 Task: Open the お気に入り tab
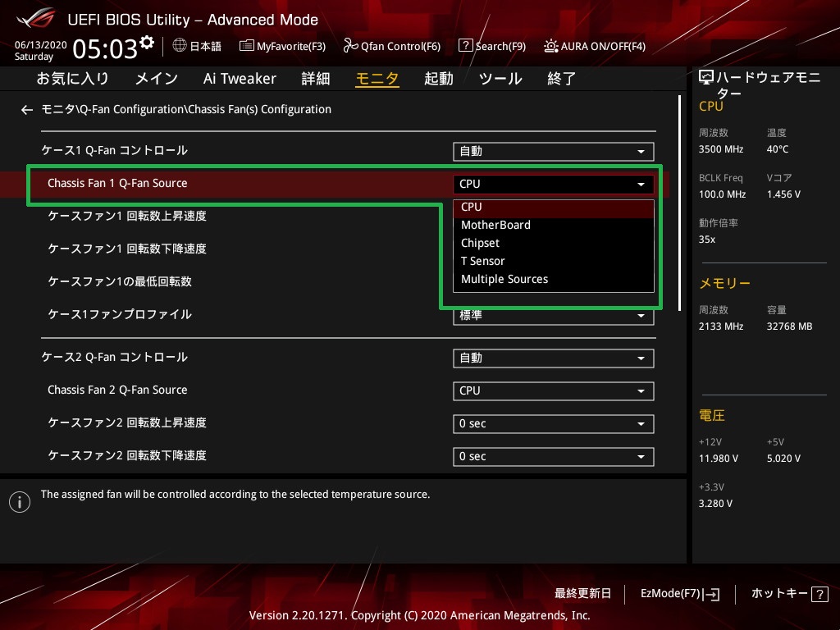pyautogui.click(x=72, y=79)
